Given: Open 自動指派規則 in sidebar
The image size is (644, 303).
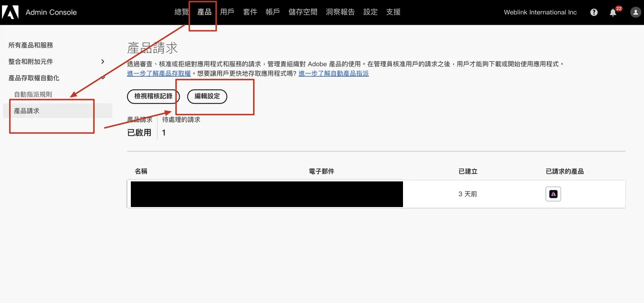Looking at the screenshot, I should (x=33, y=94).
